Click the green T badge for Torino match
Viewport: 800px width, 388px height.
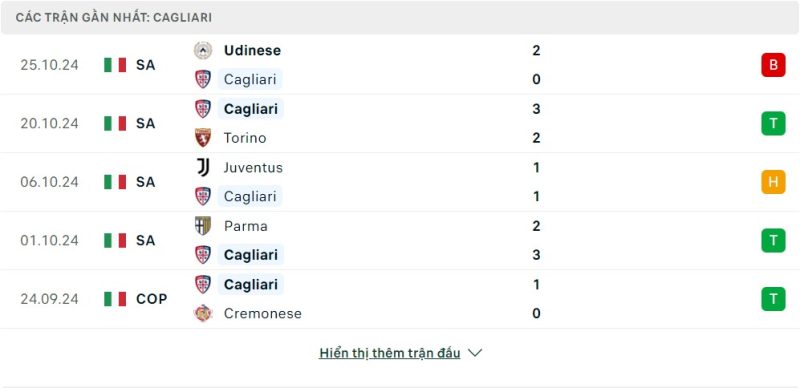pyautogui.click(x=773, y=124)
